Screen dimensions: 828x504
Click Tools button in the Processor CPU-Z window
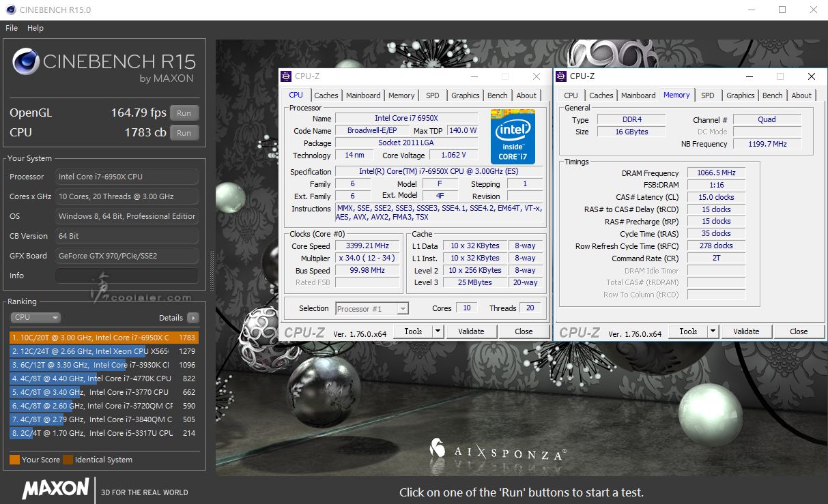tap(414, 331)
